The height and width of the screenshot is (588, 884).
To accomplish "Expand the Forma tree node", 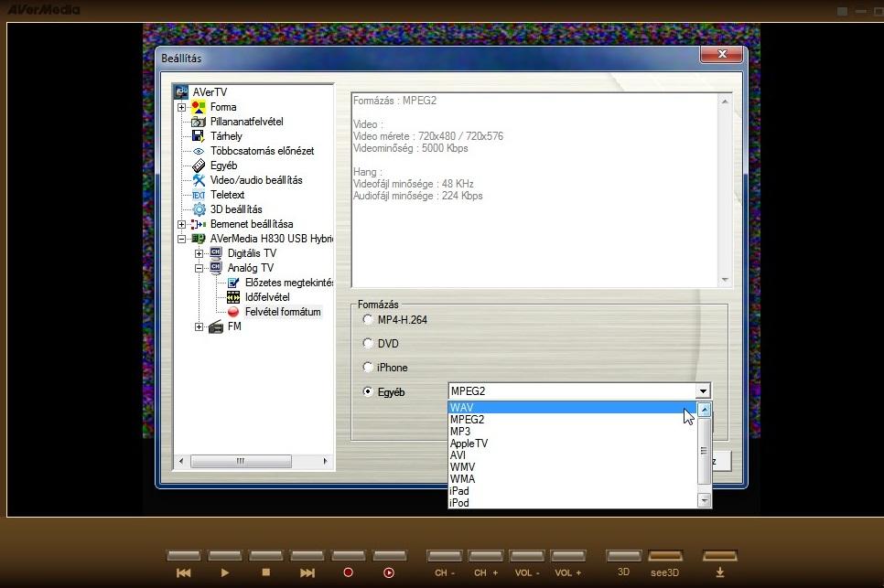I will tap(181, 107).
